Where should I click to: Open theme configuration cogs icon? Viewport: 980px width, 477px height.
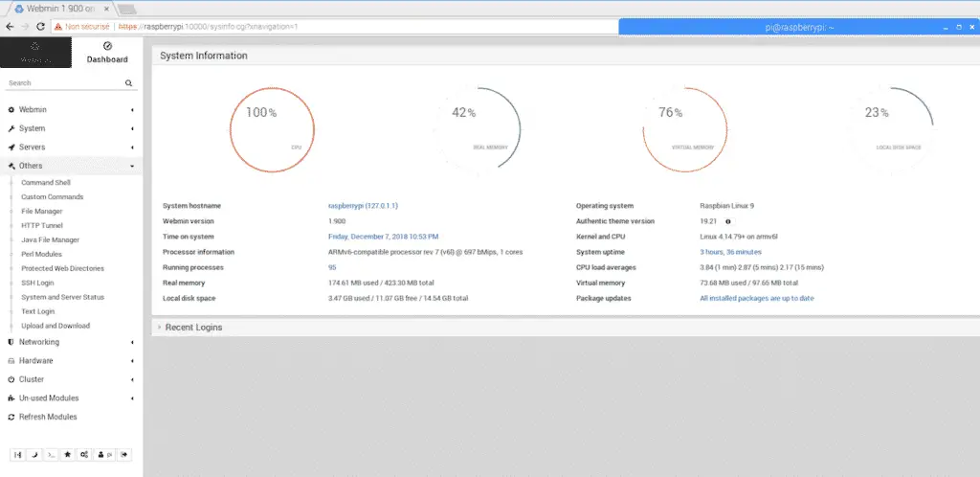point(84,455)
